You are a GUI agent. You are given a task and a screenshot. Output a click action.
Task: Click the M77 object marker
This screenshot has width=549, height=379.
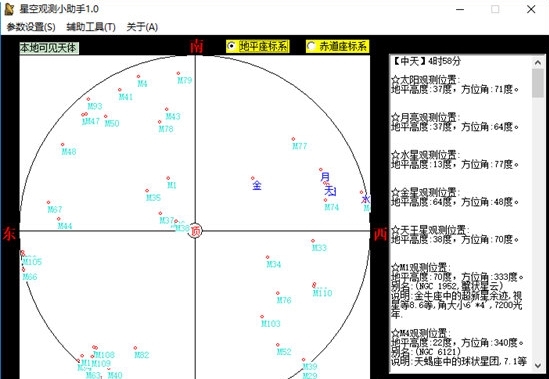tap(293, 139)
